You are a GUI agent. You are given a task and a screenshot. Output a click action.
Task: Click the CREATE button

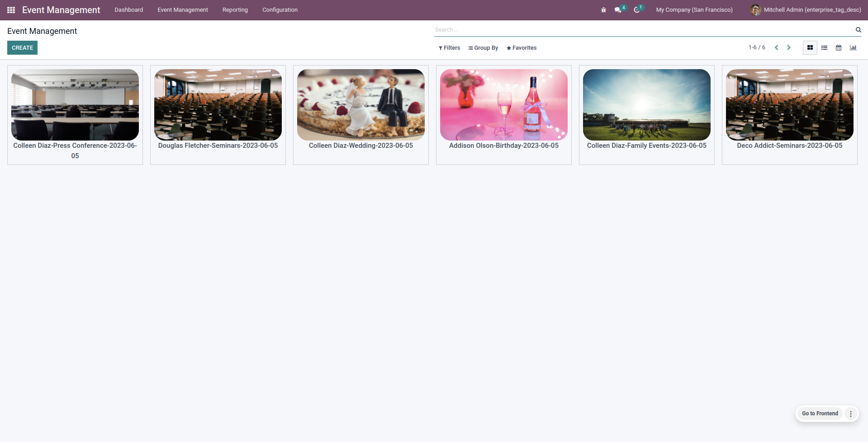coord(23,48)
